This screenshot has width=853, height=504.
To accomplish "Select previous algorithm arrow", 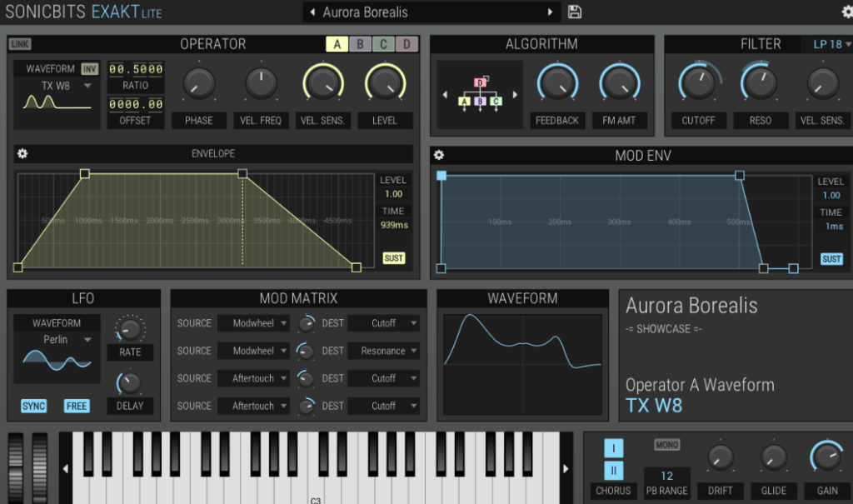I will (x=445, y=95).
